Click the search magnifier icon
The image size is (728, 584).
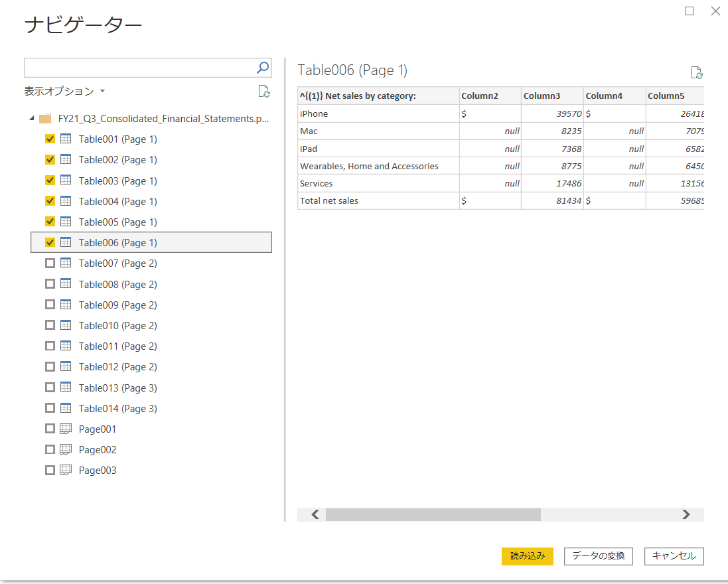tap(263, 68)
